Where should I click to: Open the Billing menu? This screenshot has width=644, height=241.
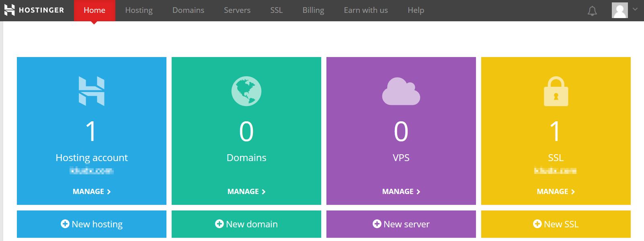(313, 10)
